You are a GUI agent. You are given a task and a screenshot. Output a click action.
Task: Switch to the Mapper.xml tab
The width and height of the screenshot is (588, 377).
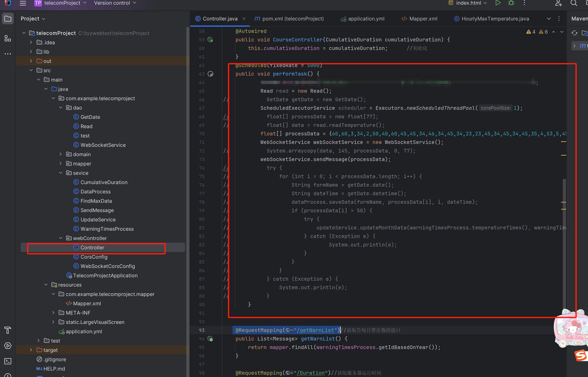423,18
